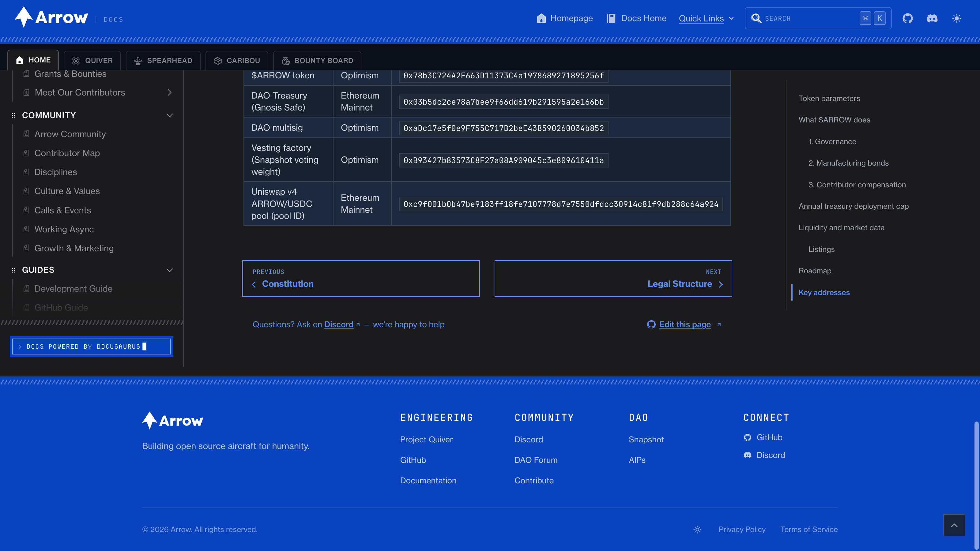Switch to the QUIVER tab

92,61
